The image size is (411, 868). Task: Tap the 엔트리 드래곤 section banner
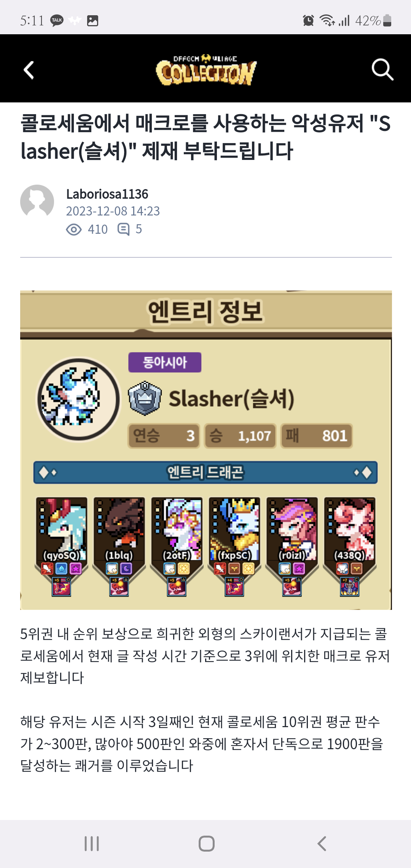205,472
